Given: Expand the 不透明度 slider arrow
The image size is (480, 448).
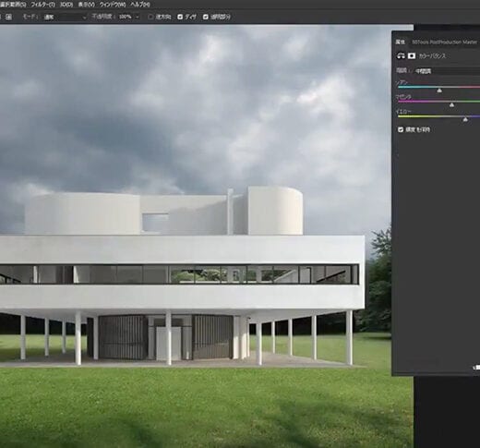Looking at the screenshot, I should 138,18.
